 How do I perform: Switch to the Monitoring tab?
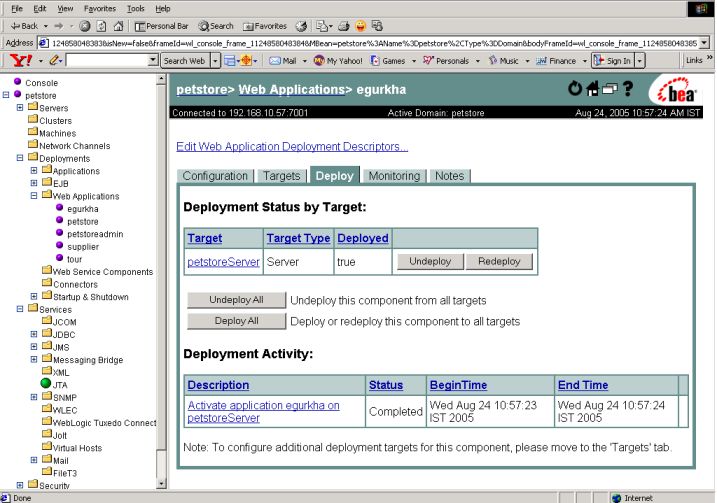coord(394,176)
